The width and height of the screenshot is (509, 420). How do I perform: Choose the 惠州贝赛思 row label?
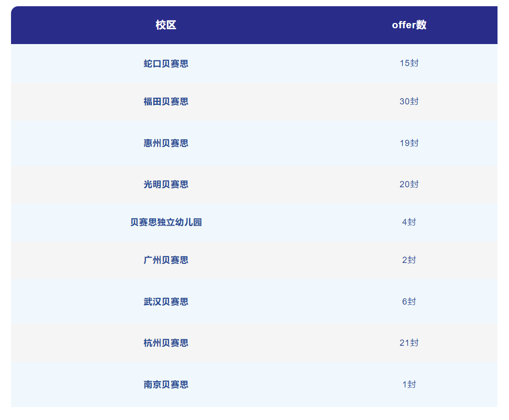click(166, 143)
